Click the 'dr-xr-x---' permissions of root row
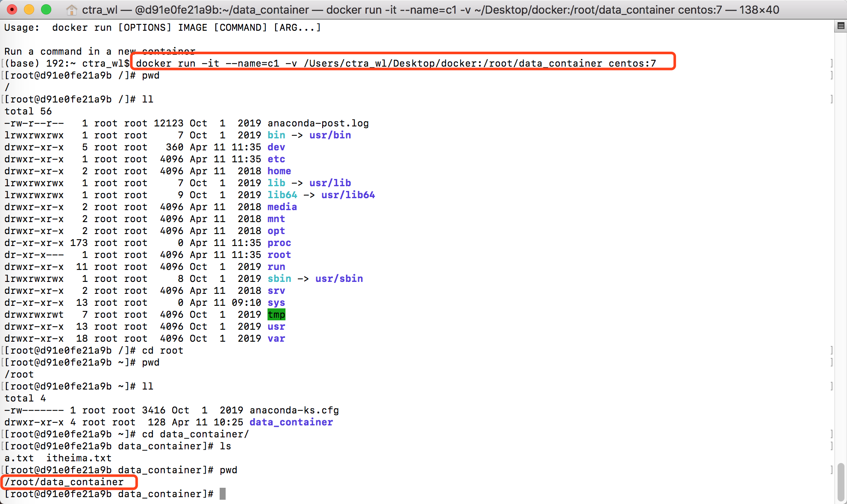Viewport: 847px width, 504px height. 34,255
